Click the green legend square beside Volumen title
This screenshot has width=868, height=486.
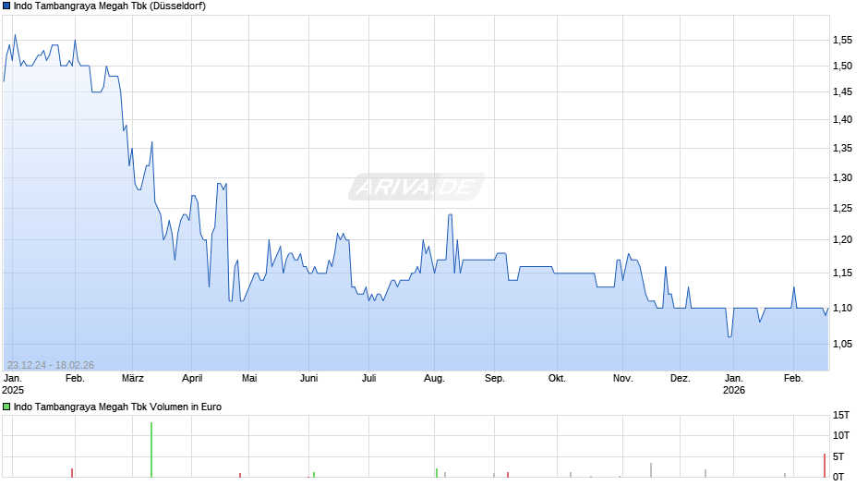click(x=6, y=407)
